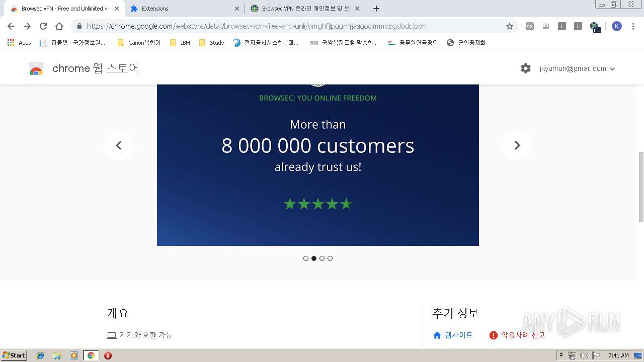This screenshot has width=644, height=362.
Task: Open Apps shortcut in bookmarks bar
Action: click(19, 43)
